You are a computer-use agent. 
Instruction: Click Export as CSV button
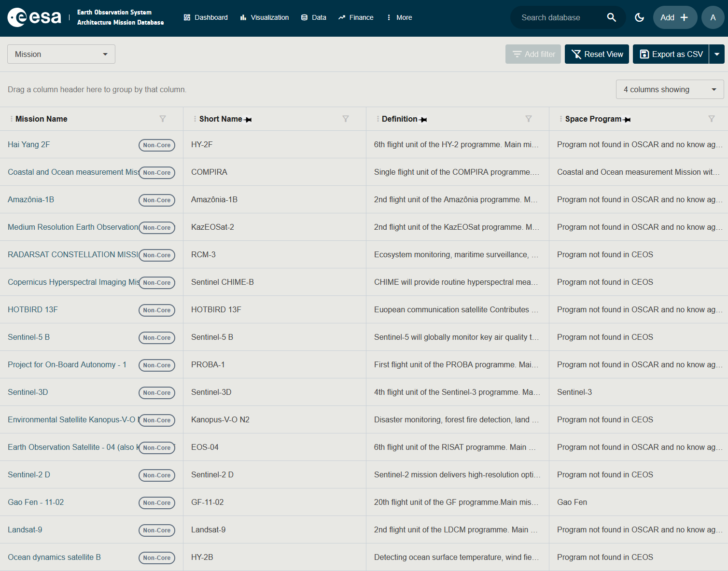671,54
